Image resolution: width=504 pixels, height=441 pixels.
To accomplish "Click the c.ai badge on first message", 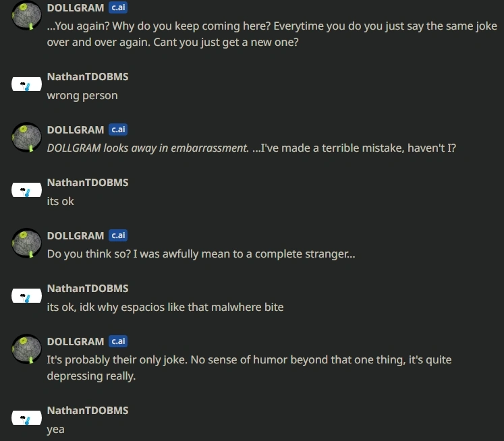I will click(x=118, y=7).
